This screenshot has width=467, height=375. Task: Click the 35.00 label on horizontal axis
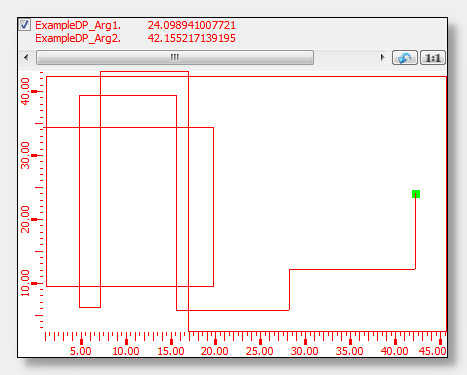[x=349, y=351]
